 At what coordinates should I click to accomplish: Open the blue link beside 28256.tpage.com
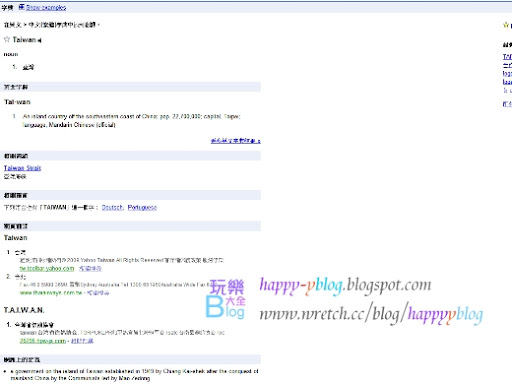82,341
